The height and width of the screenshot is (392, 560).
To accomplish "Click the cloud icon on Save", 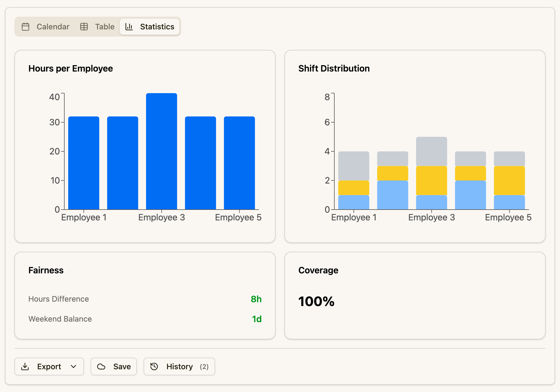I will pos(101,366).
